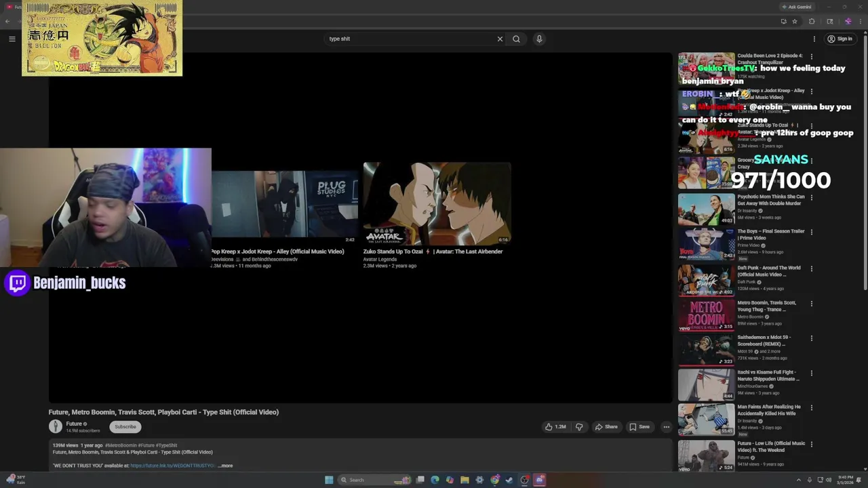
Task: Open options menu for Psychotic Mom video
Action: click(x=811, y=197)
